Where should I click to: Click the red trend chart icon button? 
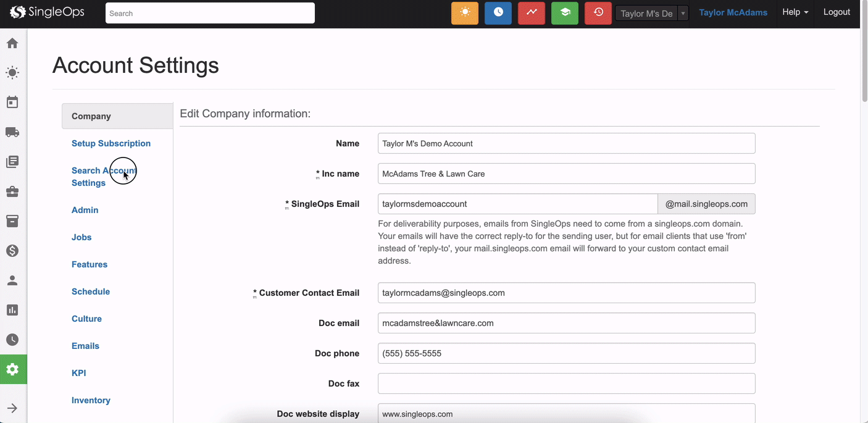(x=531, y=13)
